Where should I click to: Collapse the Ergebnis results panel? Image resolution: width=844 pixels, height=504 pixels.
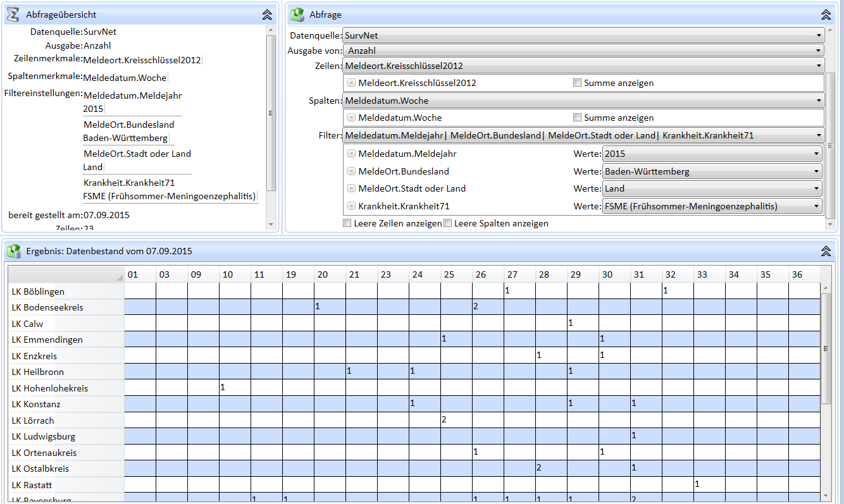(x=826, y=251)
